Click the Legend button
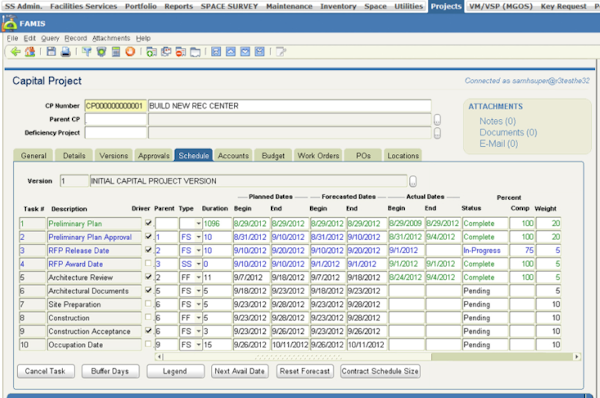The image size is (600, 398). 175,371
